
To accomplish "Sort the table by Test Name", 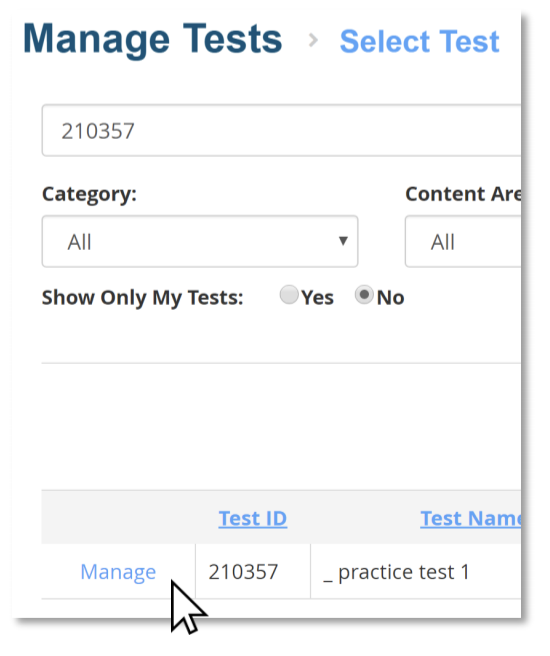I will click(x=471, y=518).
